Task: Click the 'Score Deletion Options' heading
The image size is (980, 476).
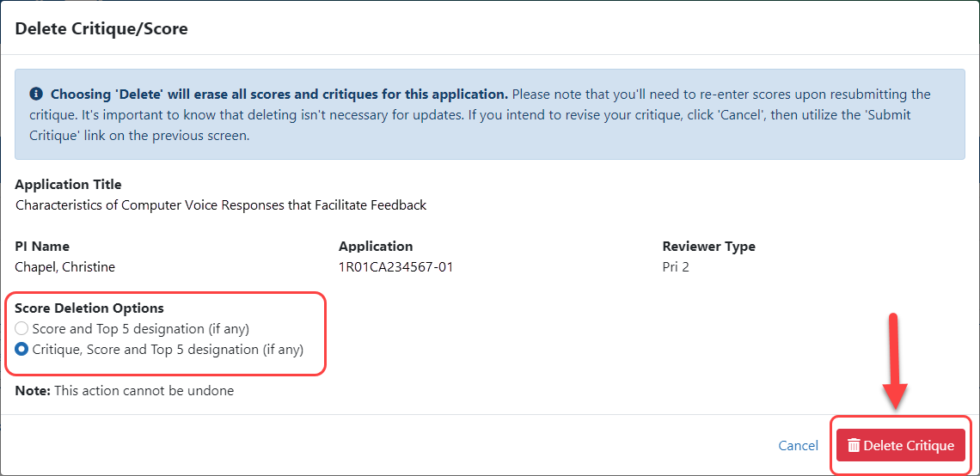Action: coord(89,308)
